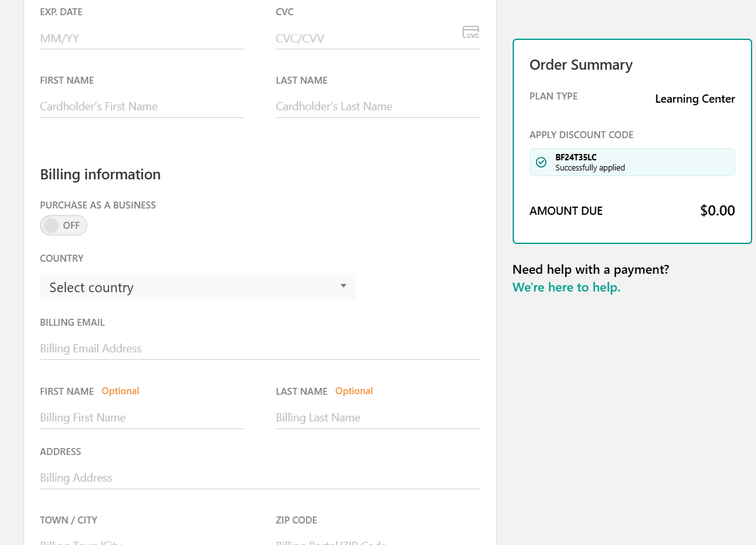The height and width of the screenshot is (545, 756).
Task: Click the Billing Address input
Action: pyautogui.click(x=259, y=478)
